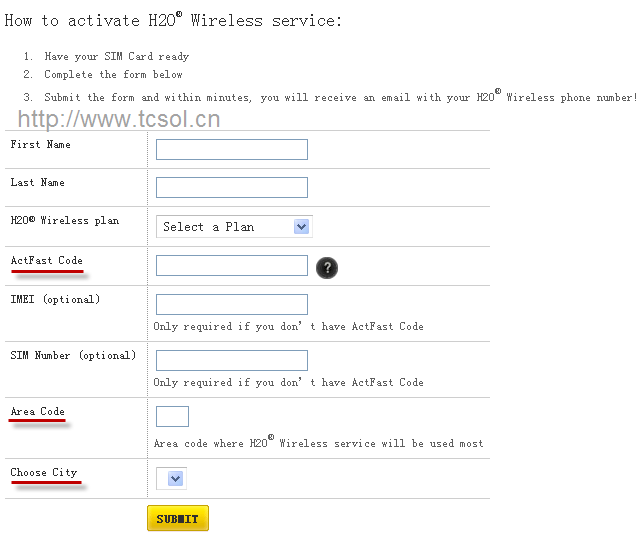Click into the Last Name input box
This screenshot has height=540, width=641.
click(232, 188)
